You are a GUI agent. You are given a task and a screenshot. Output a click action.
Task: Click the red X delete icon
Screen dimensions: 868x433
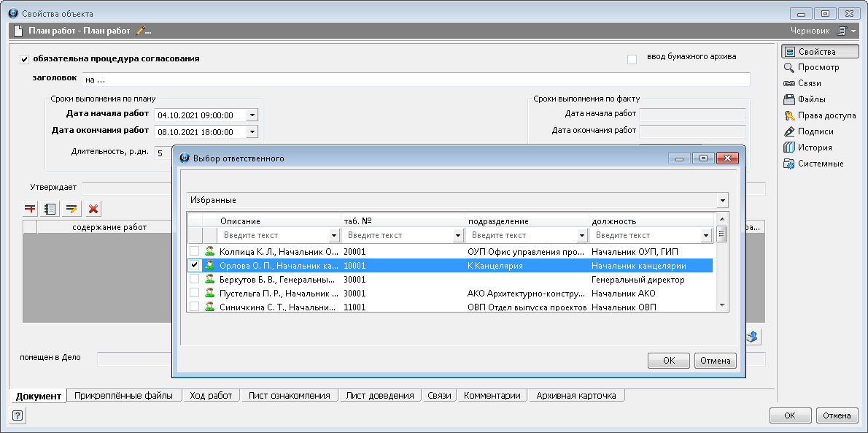93,209
